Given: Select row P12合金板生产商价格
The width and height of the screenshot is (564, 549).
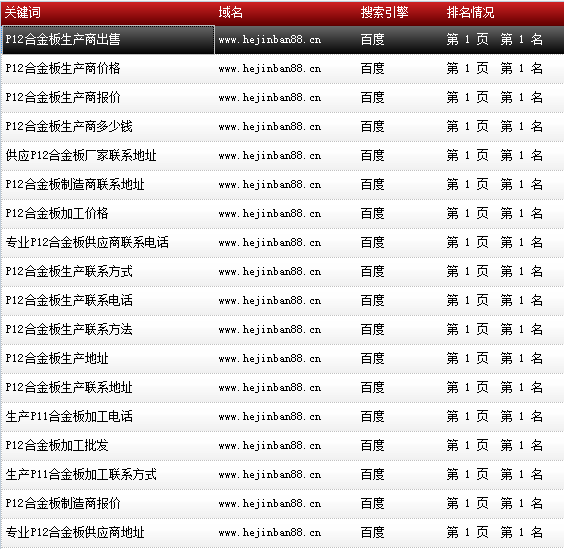Looking at the screenshot, I should (x=283, y=68).
